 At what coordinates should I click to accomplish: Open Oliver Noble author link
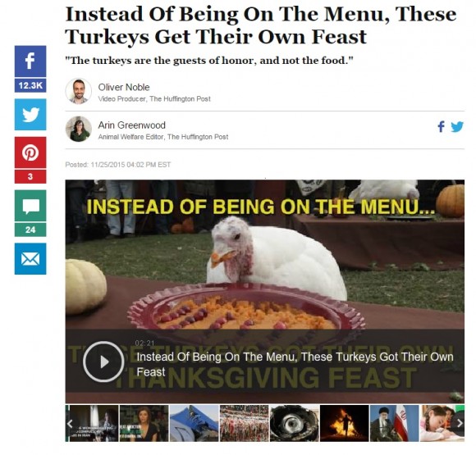[124, 88]
